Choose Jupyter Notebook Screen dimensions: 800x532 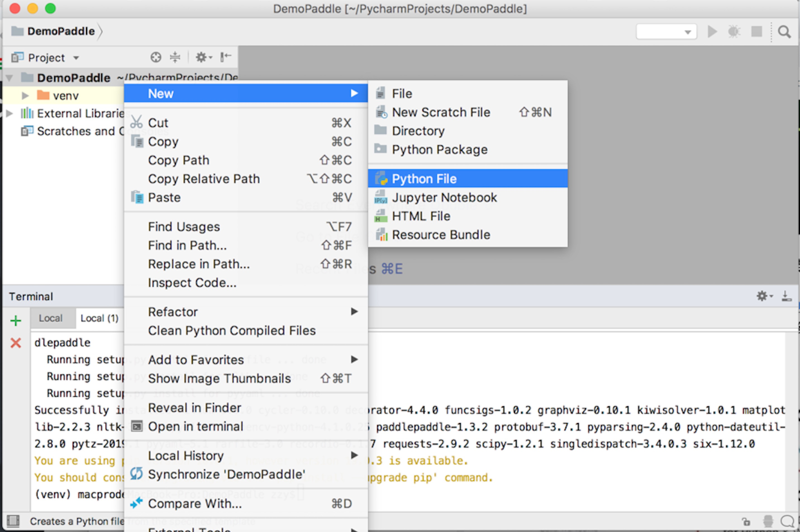point(467,197)
